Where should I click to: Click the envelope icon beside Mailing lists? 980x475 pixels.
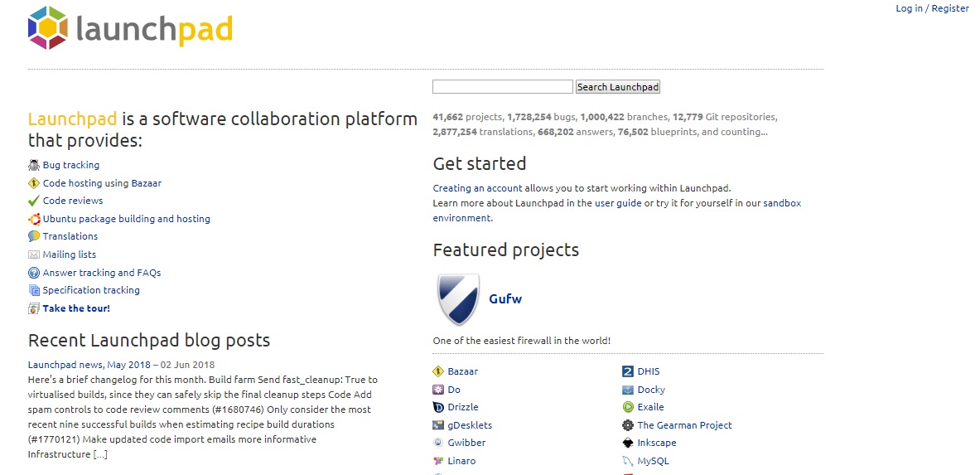34,254
